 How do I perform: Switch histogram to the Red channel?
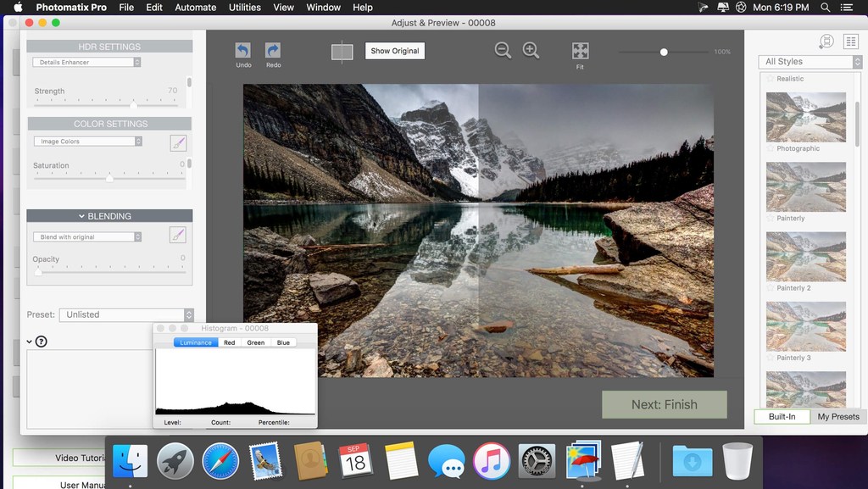(229, 342)
